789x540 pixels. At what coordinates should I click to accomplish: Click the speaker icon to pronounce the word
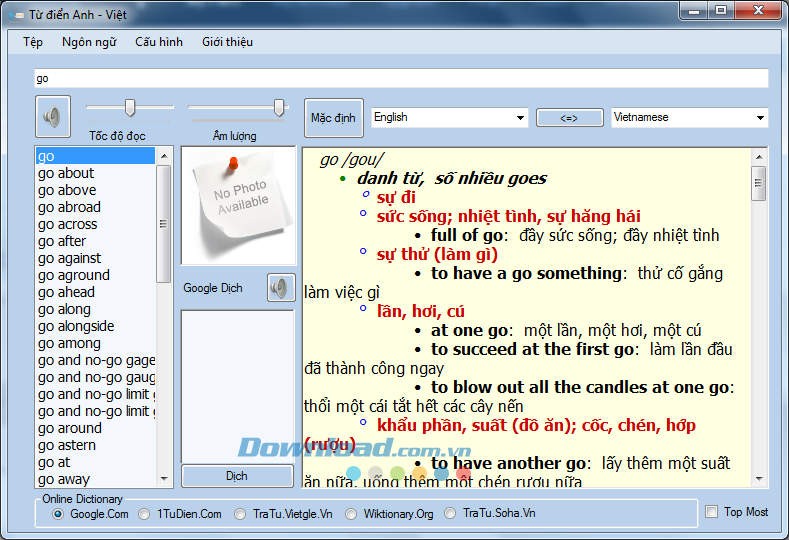(x=52, y=117)
